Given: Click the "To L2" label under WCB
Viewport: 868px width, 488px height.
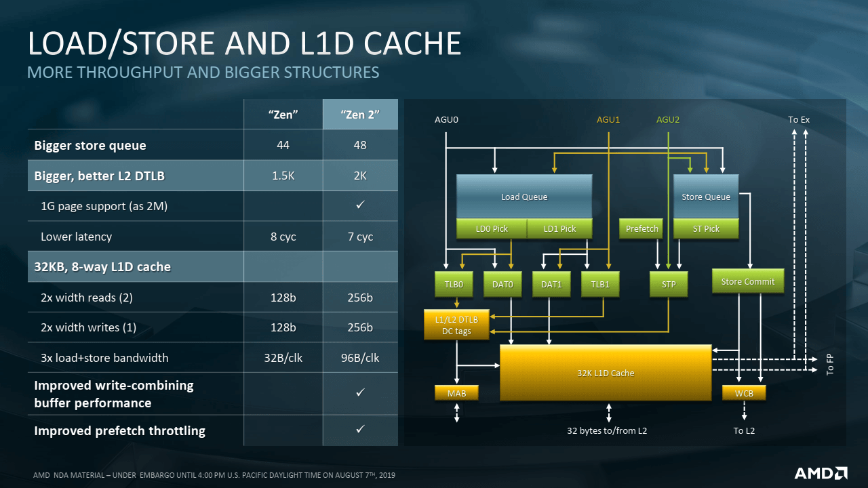Looking at the screenshot, I should (x=744, y=430).
